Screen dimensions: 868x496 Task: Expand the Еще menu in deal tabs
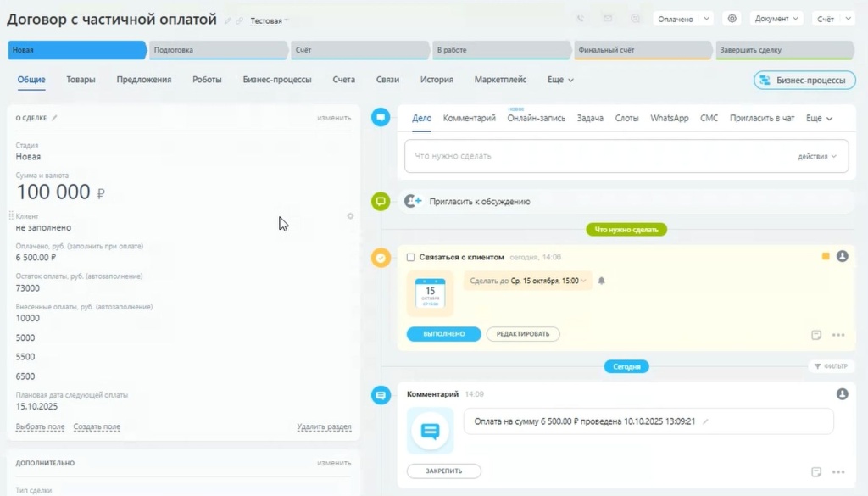(x=560, y=80)
